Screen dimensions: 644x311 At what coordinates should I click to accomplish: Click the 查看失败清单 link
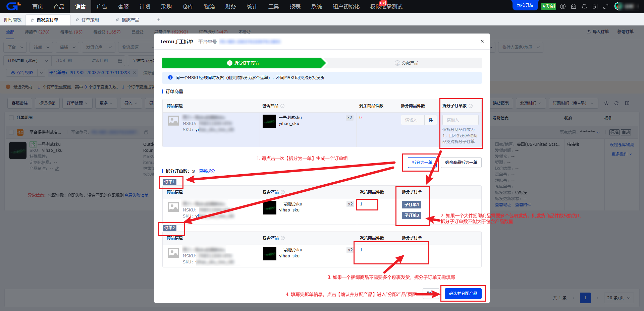(137, 195)
